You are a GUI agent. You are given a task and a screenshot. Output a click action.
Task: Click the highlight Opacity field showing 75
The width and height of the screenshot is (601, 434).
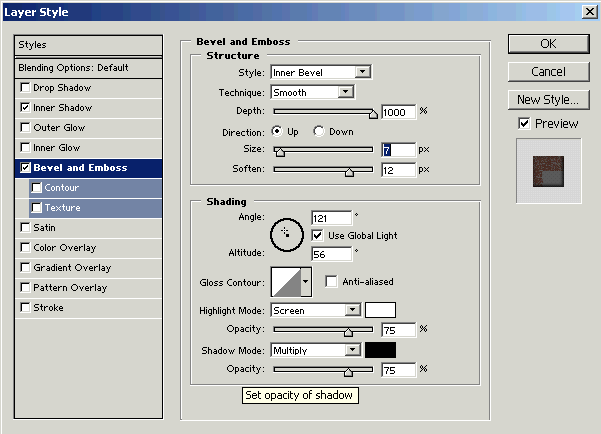click(x=399, y=330)
